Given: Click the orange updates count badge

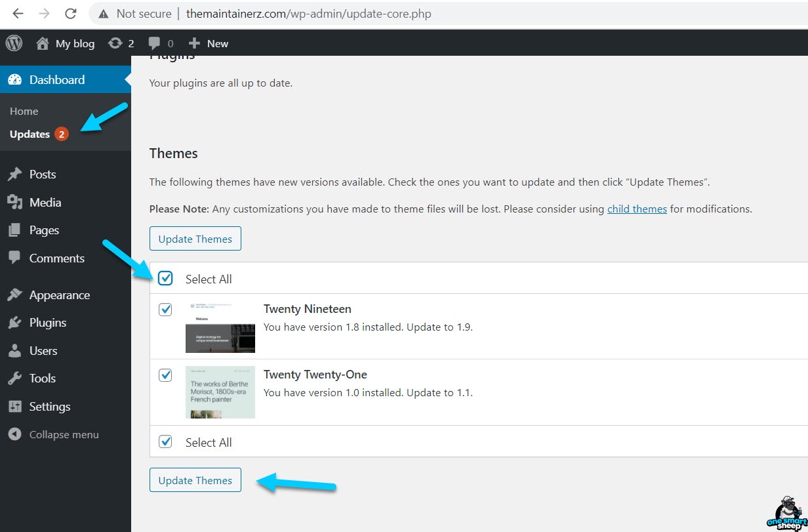Looking at the screenshot, I should pos(62,134).
